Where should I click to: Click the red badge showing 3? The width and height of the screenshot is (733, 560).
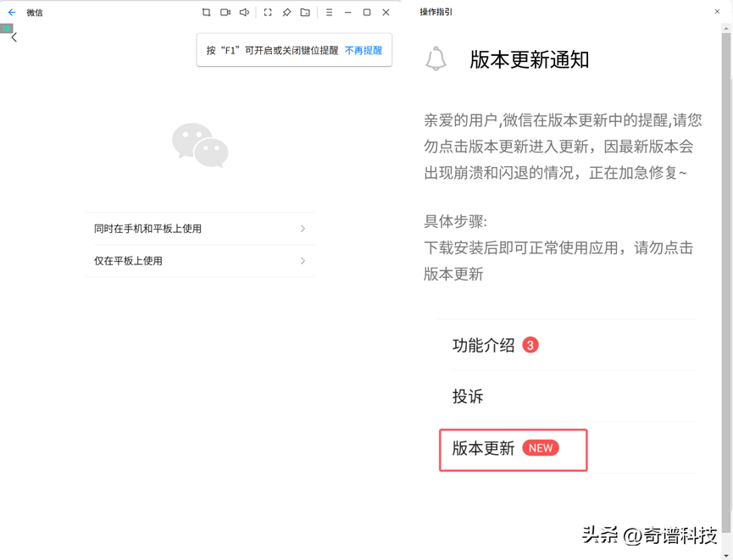pyautogui.click(x=530, y=346)
